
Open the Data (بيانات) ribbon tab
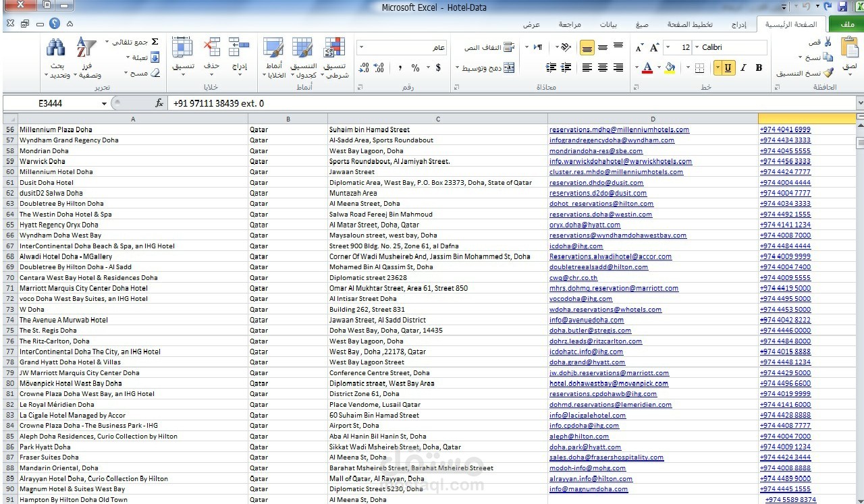(608, 25)
